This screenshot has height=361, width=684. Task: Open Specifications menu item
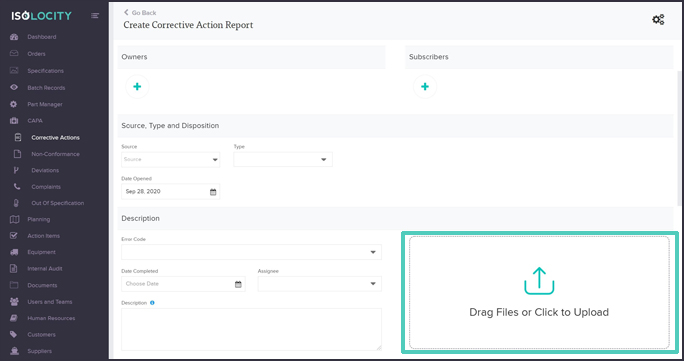click(x=45, y=71)
